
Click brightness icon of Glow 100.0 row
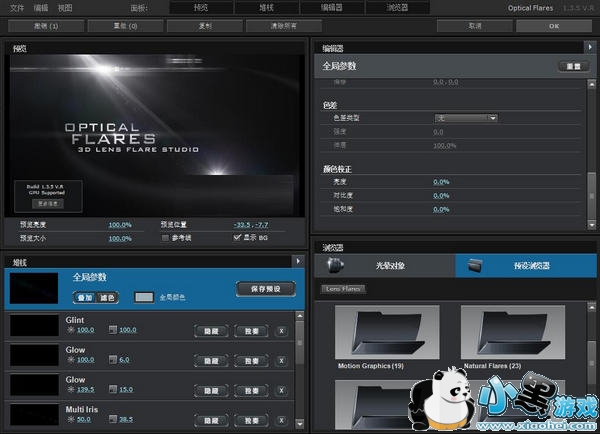[71, 359]
